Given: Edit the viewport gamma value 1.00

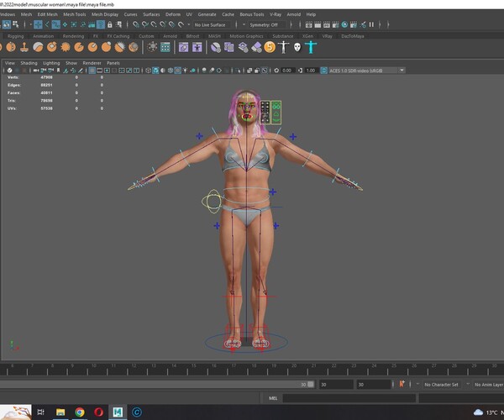Looking at the screenshot, I should click(311, 71).
